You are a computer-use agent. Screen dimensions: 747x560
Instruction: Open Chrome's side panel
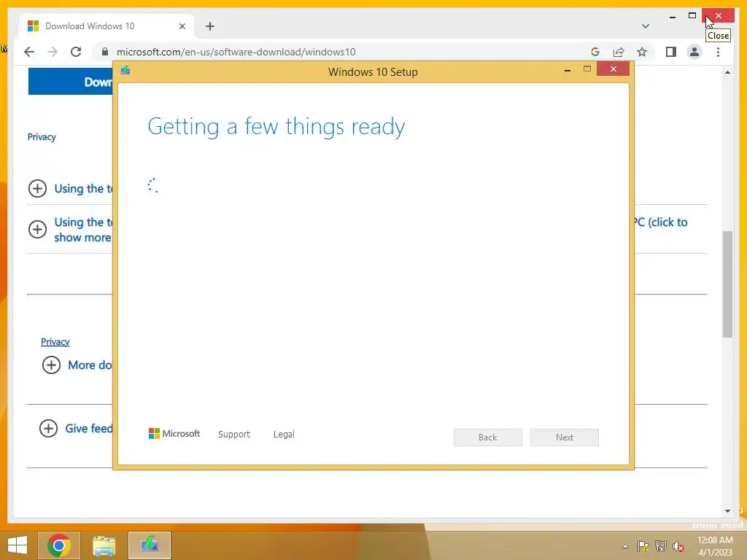[x=671, y=52]
